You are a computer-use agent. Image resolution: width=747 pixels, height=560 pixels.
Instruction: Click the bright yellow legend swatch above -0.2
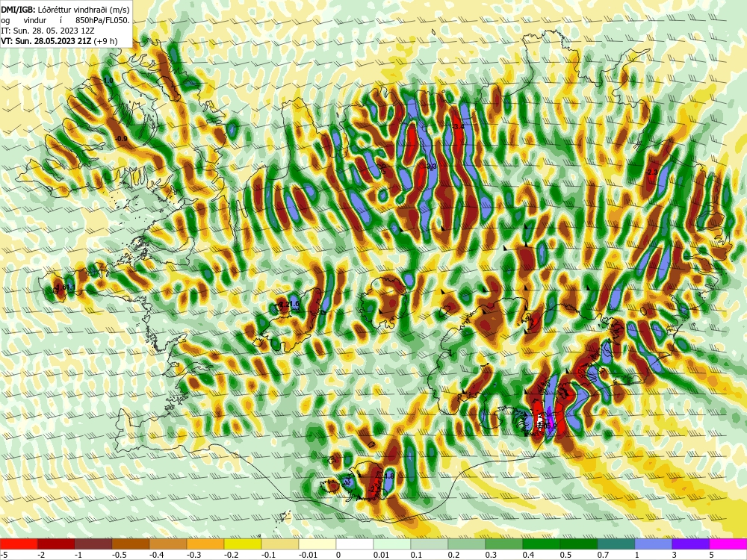point(243,544)
